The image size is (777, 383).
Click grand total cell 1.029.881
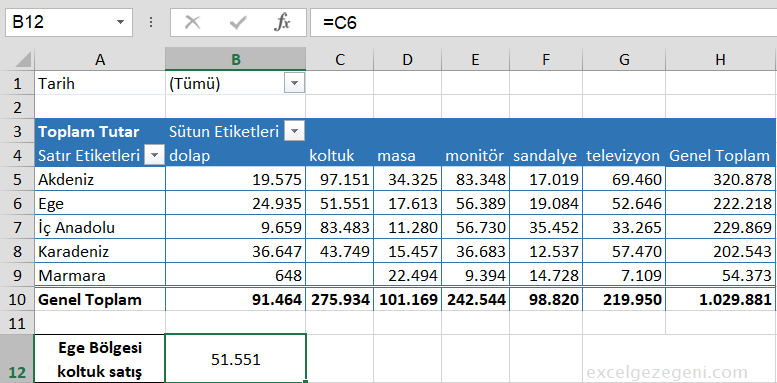(x=721, y=299)
